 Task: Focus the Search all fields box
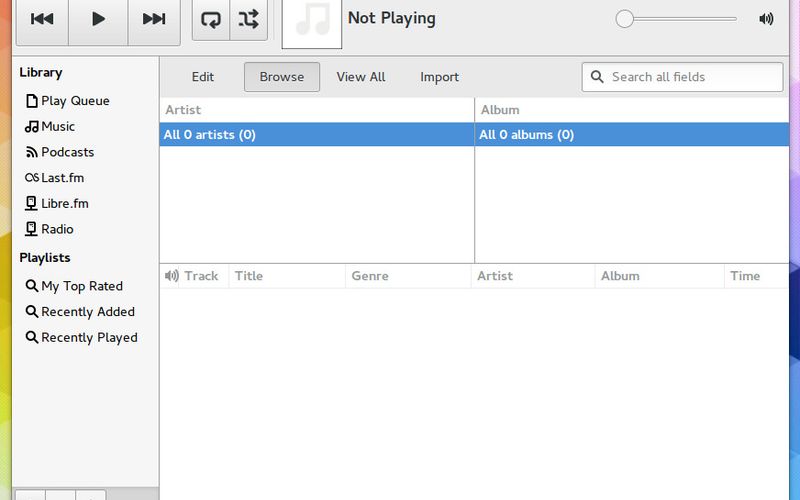682,77
